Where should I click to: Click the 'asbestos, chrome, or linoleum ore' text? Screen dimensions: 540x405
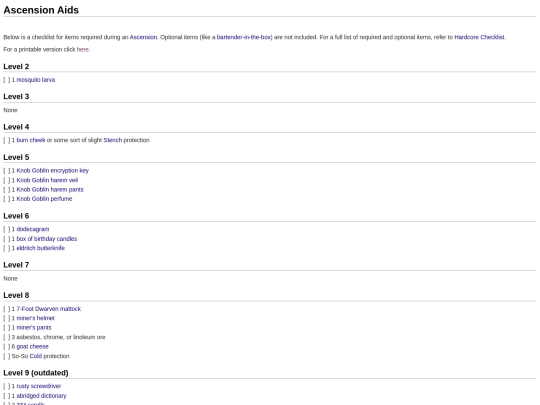[x=61, y=337]
